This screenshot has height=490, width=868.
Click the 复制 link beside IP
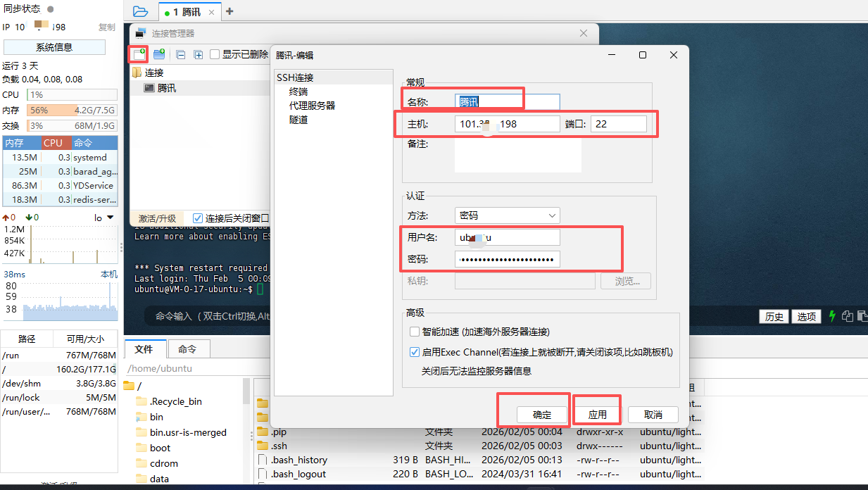click(106, 27)
